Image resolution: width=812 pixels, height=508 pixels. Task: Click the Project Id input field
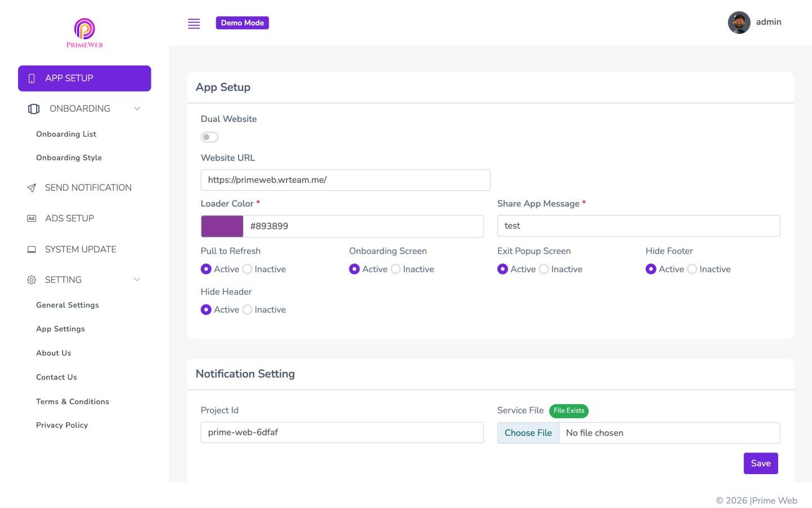(342, 432)
